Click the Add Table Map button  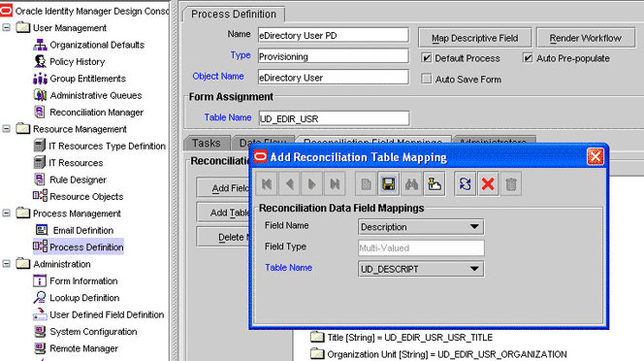(224, 213)
